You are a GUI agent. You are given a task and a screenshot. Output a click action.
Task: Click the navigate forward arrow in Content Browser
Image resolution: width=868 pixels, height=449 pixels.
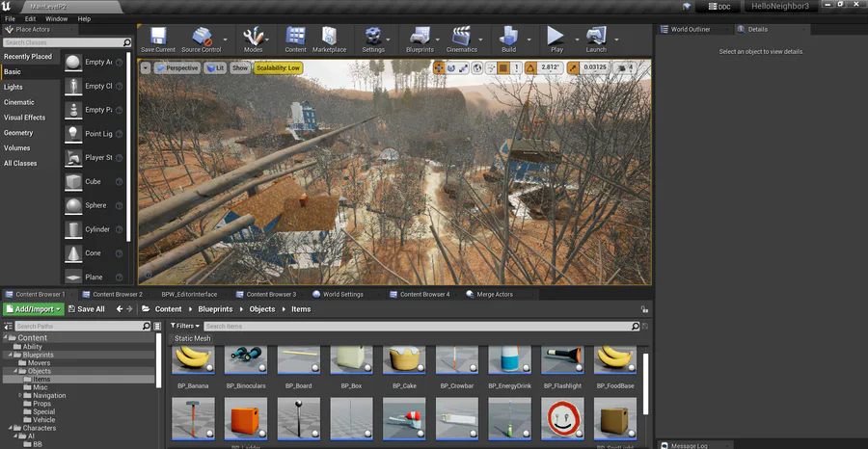[129, 309]
